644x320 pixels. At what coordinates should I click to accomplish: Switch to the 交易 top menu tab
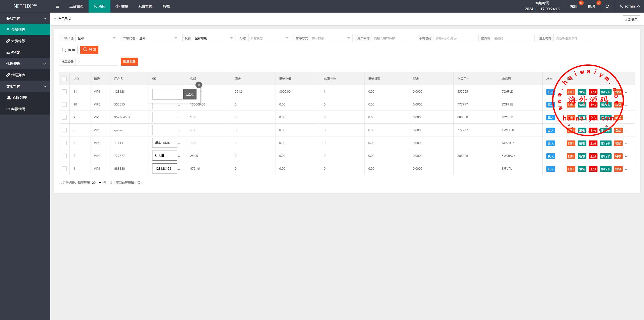(122, 6)
